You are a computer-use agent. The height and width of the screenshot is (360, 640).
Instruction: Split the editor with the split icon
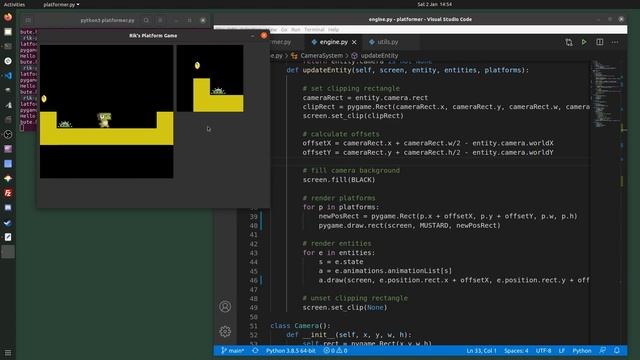click(600, 42)
